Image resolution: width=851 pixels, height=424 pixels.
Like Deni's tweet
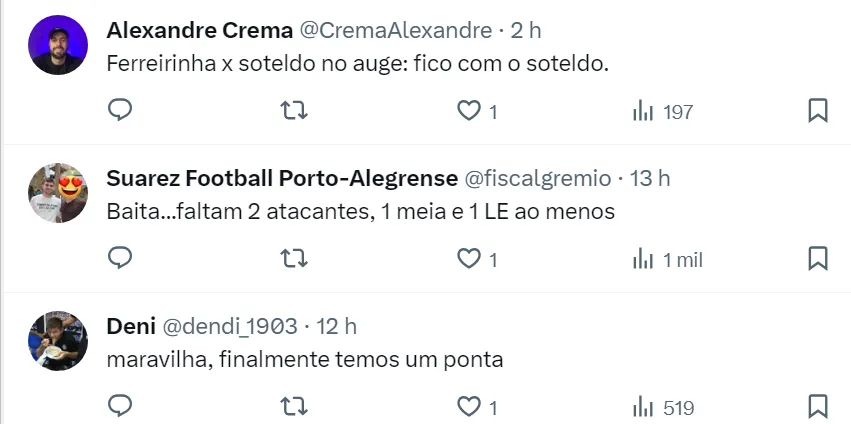pos(469,407)
